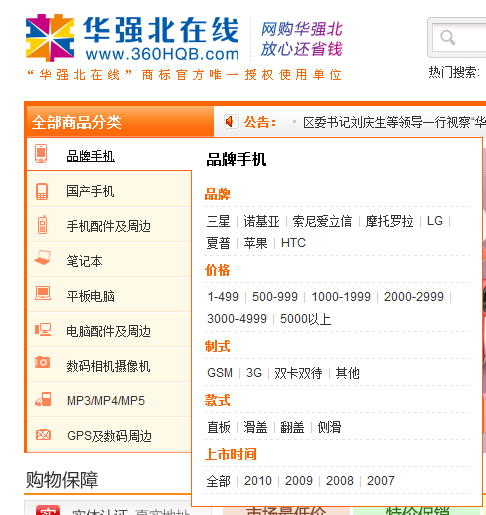
Task: Open the 国产手机 category
Action: 90,191
